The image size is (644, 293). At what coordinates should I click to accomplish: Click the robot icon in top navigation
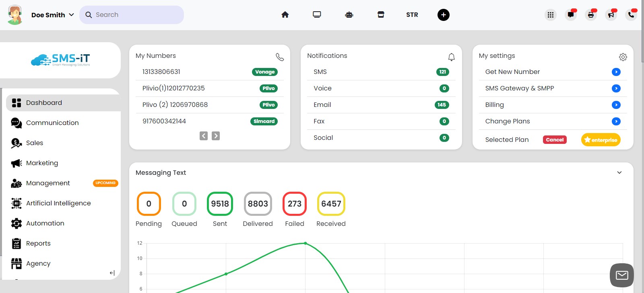(x=349, y=15)
